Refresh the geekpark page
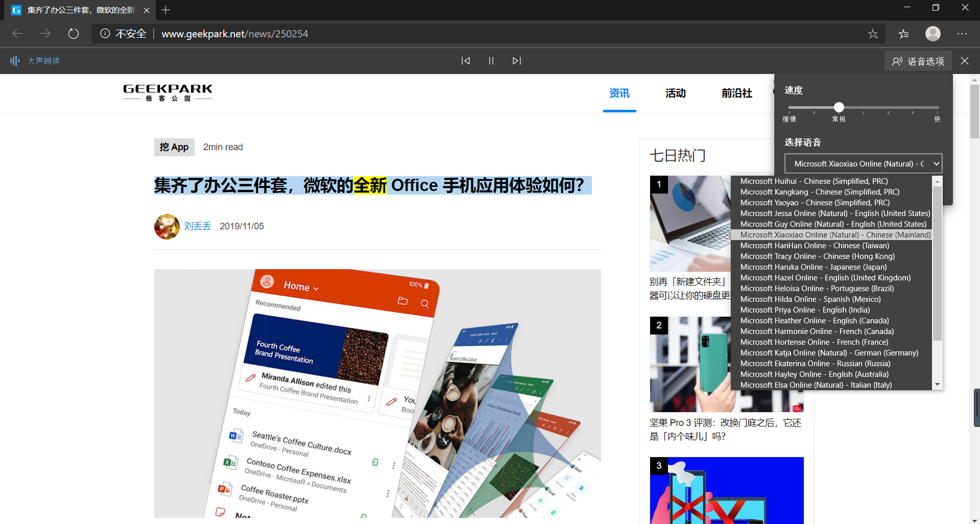Viewport: 980px width, 524px height. [74, 34]
